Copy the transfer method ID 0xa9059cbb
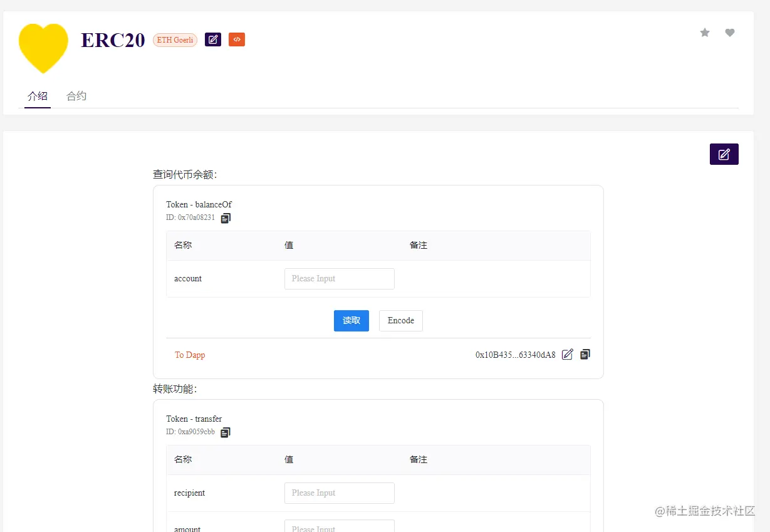Viewport: 770px width, 532px height. [x=226, y=432]
